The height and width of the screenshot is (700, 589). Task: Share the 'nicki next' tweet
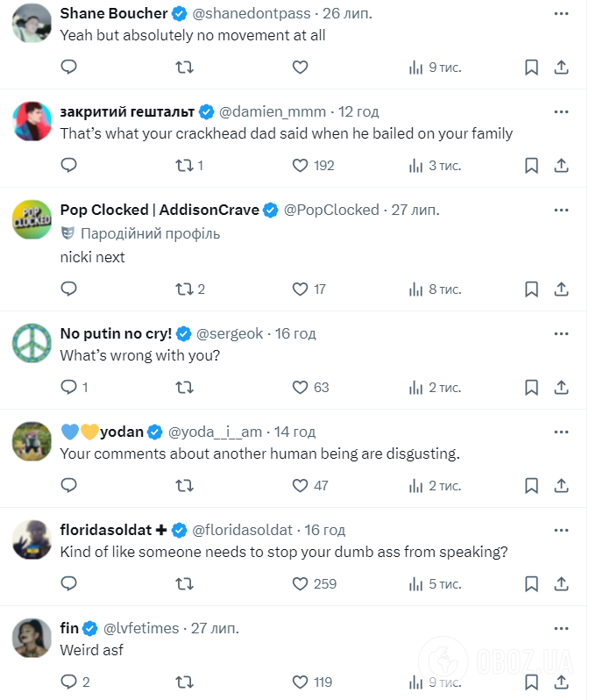561,289
